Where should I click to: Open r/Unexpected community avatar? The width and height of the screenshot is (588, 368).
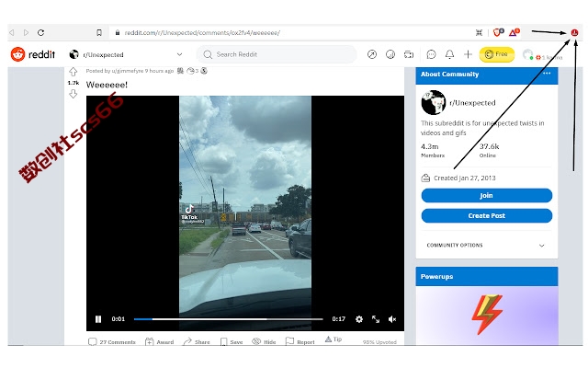pos(434,102)
